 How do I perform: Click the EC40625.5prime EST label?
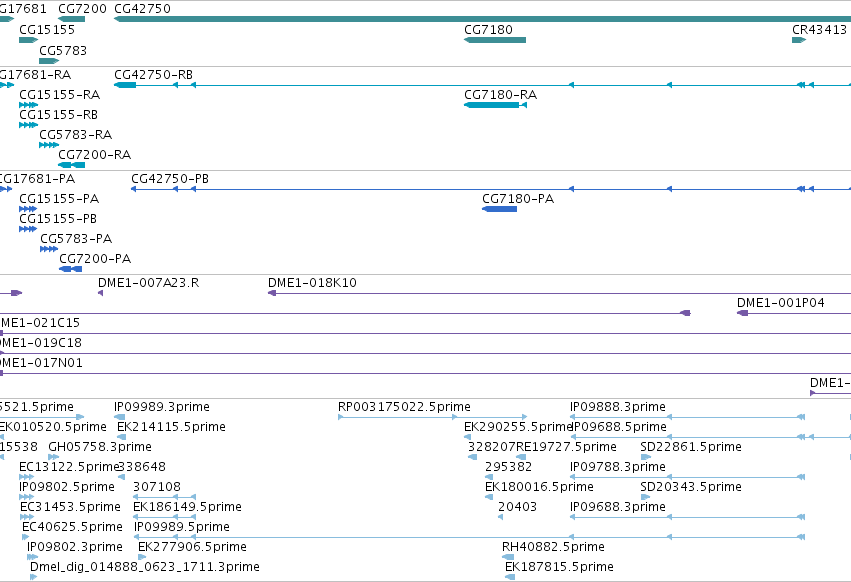coord(72,527)
